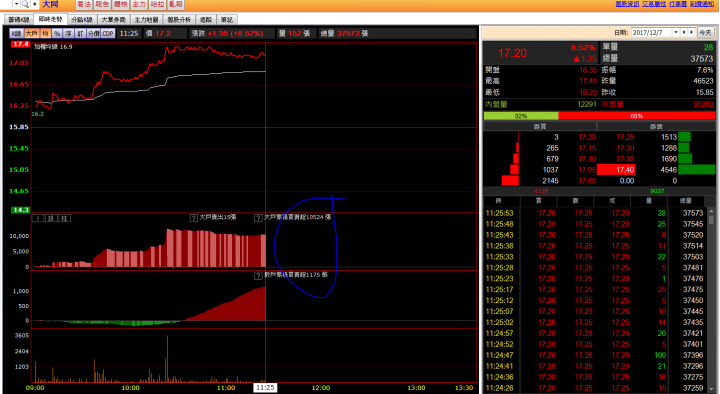The image size is (720, 394).
Task: Click the ? icon beside 大戶賣出
Action: [194, 218]
